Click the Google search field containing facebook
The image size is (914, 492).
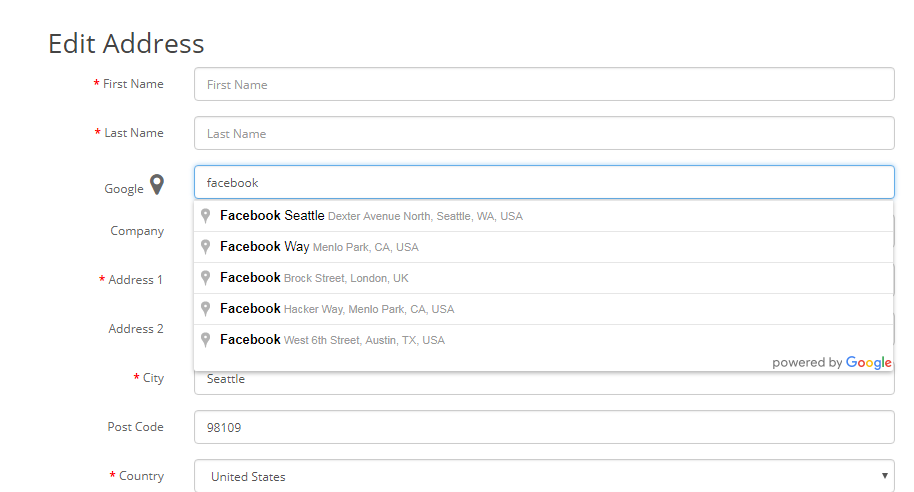point(544,182)
